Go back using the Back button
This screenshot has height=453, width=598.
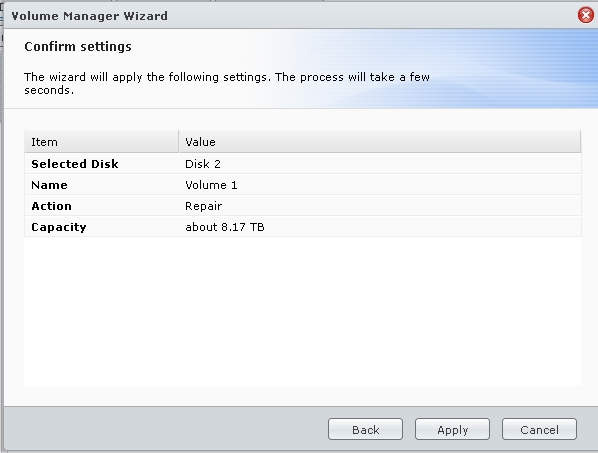pyautogui.click(x=365, y=429)
